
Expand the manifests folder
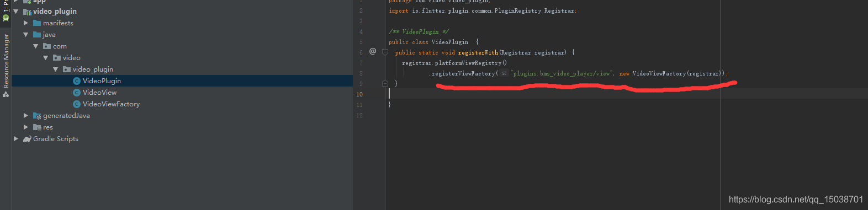click(26, 23)
